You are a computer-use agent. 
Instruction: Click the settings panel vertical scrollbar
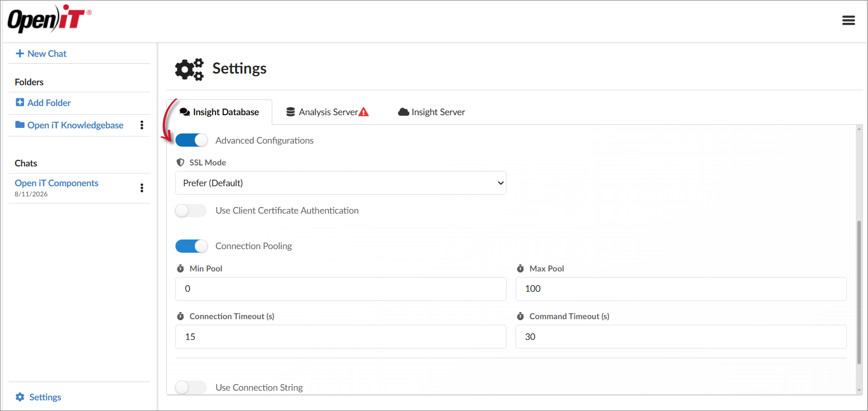point(859,292)
